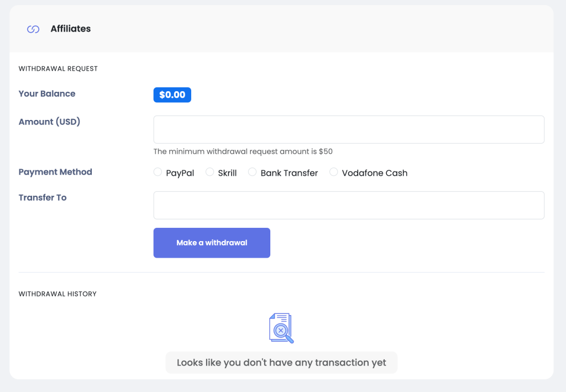The width and height of the screenshot is (566, 392).
Task: Click the Affiliates header title
Action: pos(71,29)
